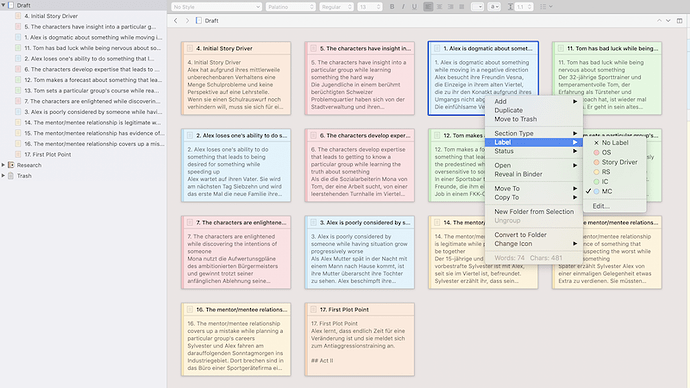Open the Change Icon submenu
This screenshot has width=690, height=388.
pos(533,244)
